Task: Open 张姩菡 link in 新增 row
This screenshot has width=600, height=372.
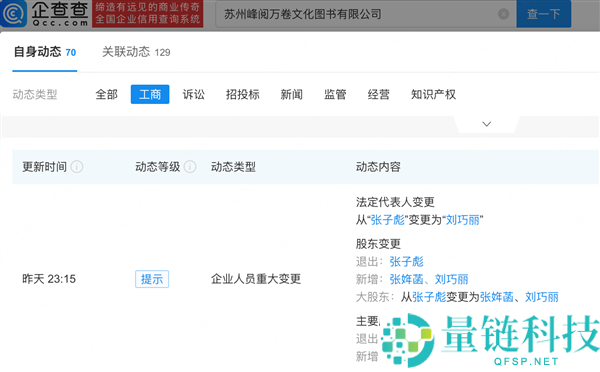Action: click(x=406, y=279)
